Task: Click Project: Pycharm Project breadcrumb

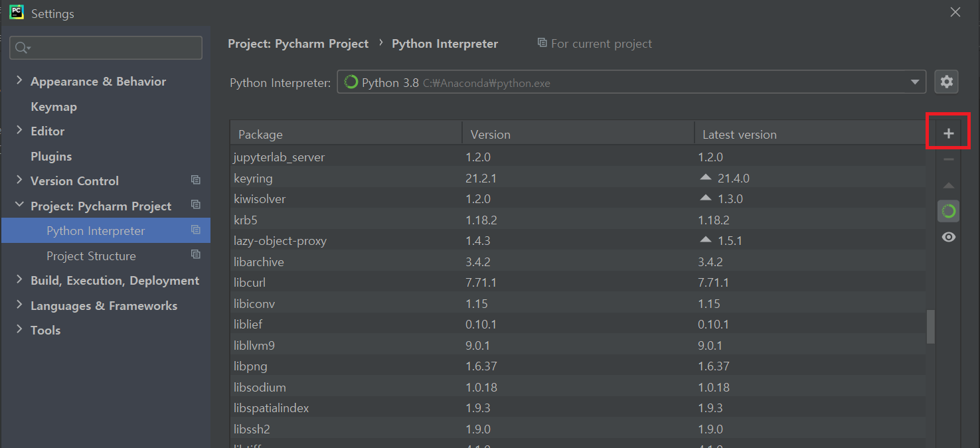Action: pos(298,43)
